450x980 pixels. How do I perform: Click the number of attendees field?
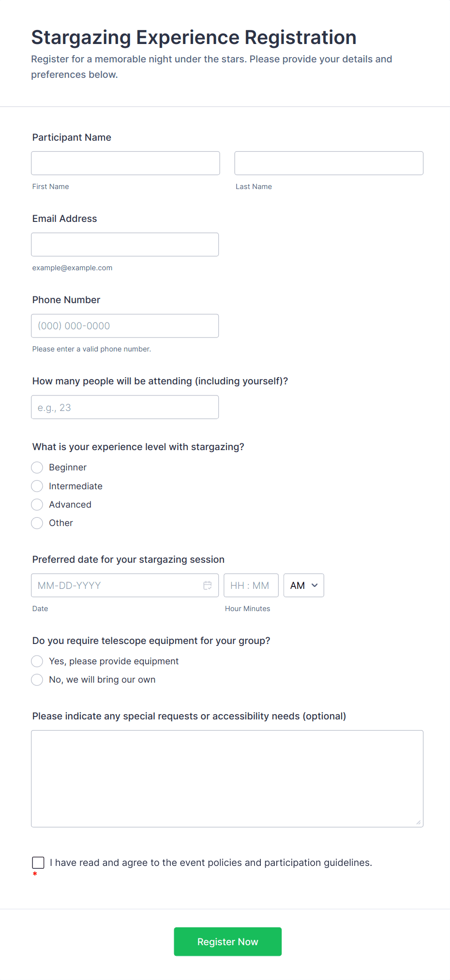(125, 407)
